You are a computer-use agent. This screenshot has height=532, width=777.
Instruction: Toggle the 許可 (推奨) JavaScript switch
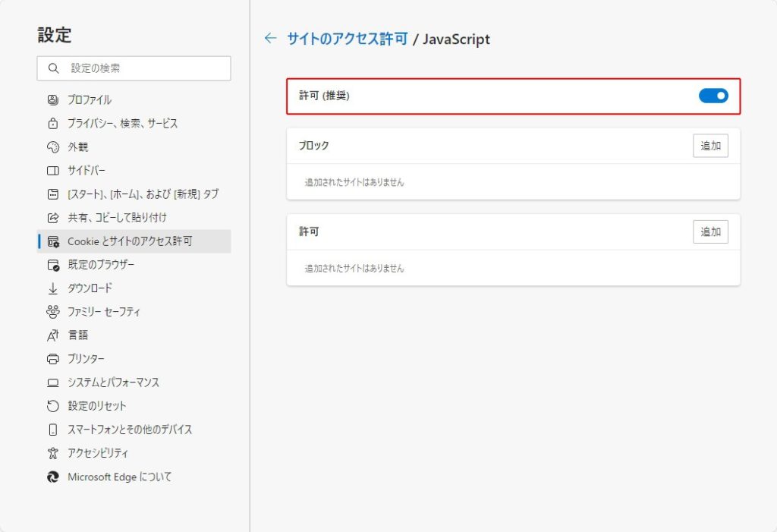click(713, 96)
